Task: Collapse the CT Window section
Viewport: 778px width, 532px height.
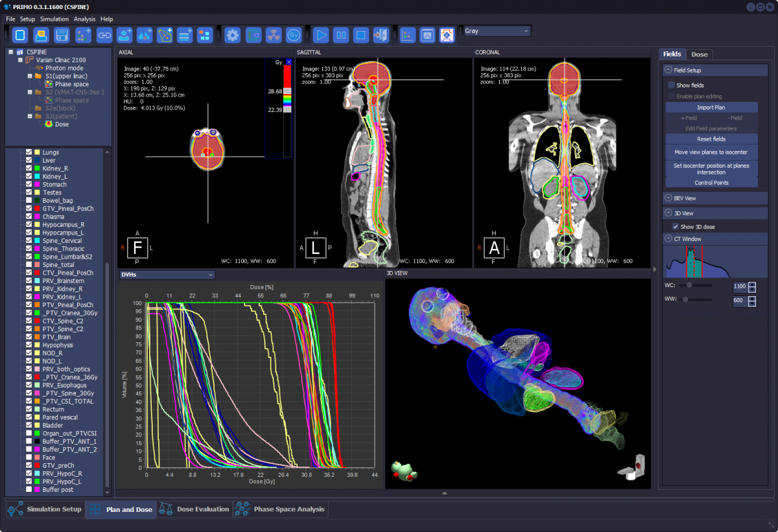Action: pos(668,239)
